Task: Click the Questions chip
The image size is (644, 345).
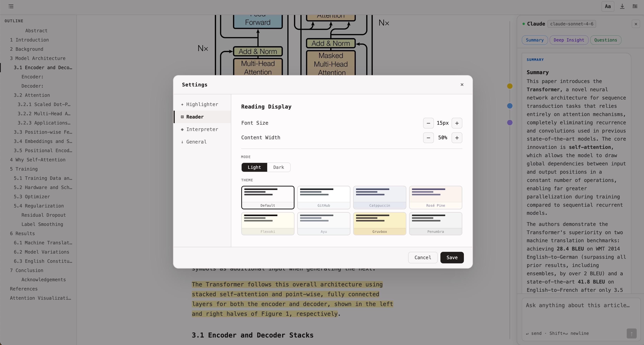Action: [606, 40]
